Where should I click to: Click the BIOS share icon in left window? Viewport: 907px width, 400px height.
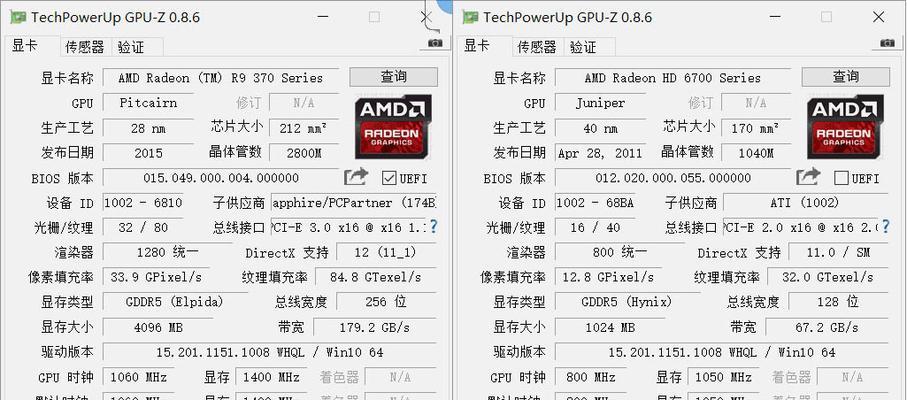pos(356,177)
